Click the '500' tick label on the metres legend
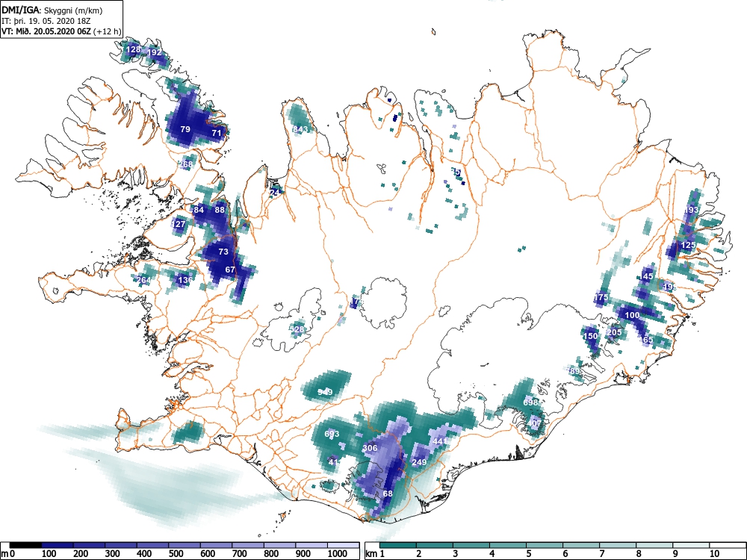This screenshot has width=747, height=560. [x=176, y=554]
